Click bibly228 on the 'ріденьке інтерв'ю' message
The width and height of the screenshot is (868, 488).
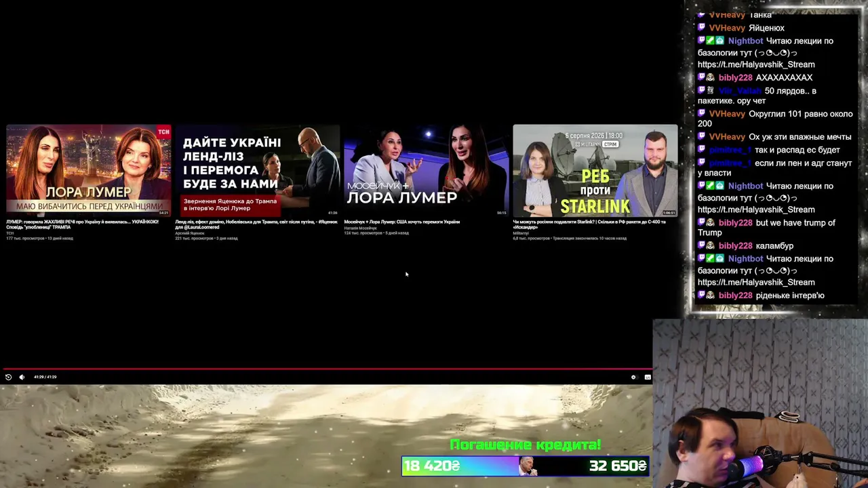coord(735,296)
